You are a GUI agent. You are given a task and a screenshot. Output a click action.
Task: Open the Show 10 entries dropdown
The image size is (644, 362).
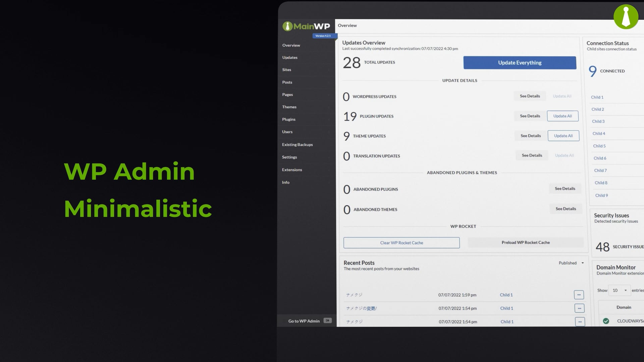(x=619, y=290)
